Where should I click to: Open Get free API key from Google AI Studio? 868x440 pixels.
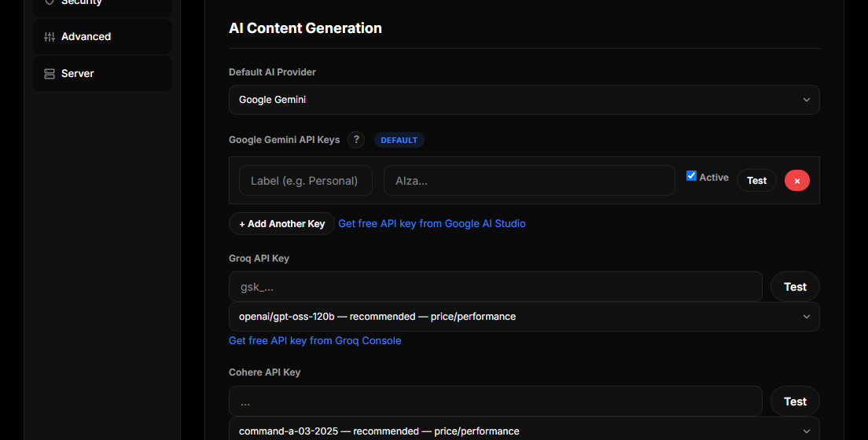point(432,224)
